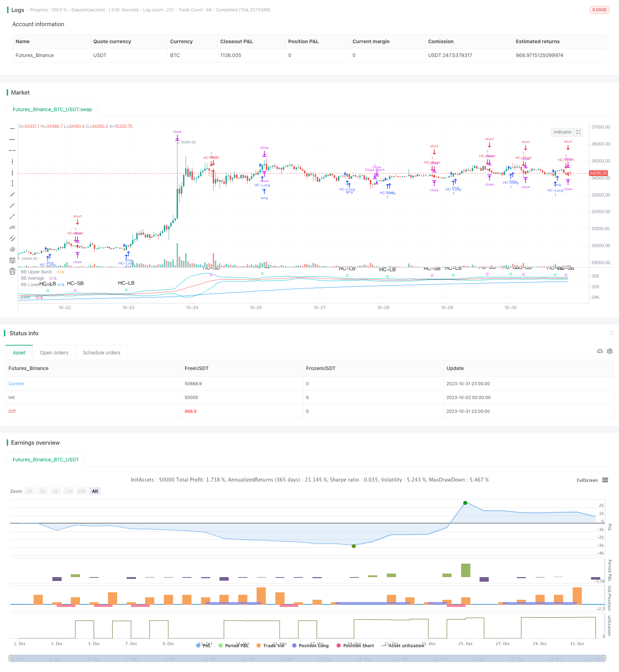The image size is (619, 672).
Task: Set earnings zoom range to 3h
Action: 42,491
